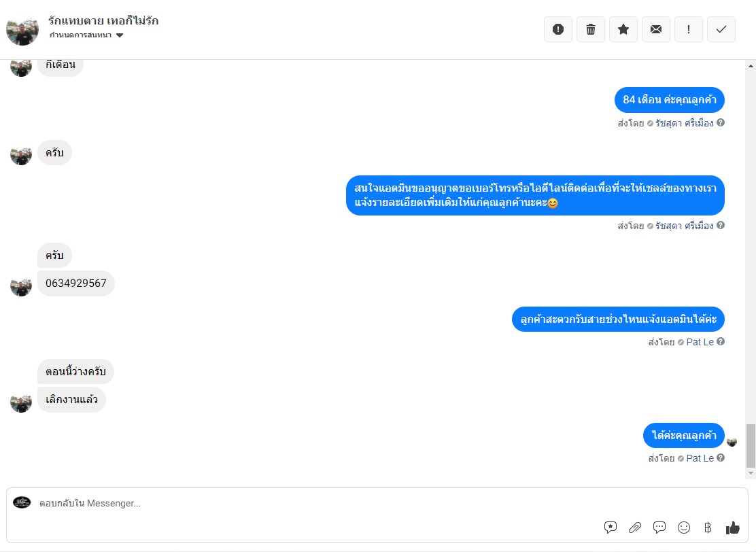Attach a file with paperclip icon
The height and width of the screenshot is (552, 756).
click(x=635, y=528)
